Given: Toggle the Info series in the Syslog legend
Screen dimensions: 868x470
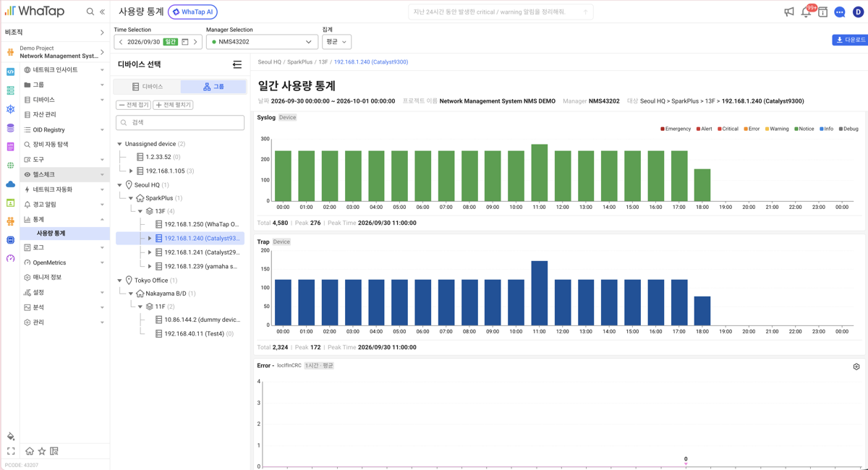Looking at the screenshot, I should click(826, 129).
